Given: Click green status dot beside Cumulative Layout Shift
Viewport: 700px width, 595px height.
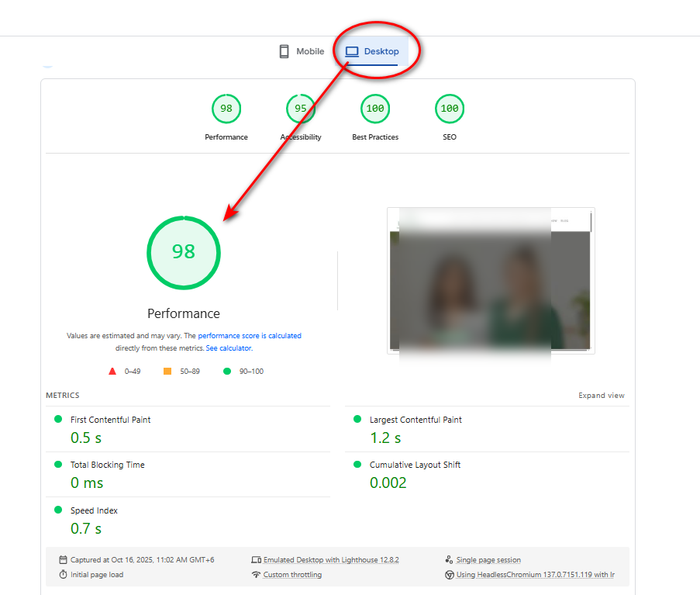Looking at the screenshot, I should 357,464.
